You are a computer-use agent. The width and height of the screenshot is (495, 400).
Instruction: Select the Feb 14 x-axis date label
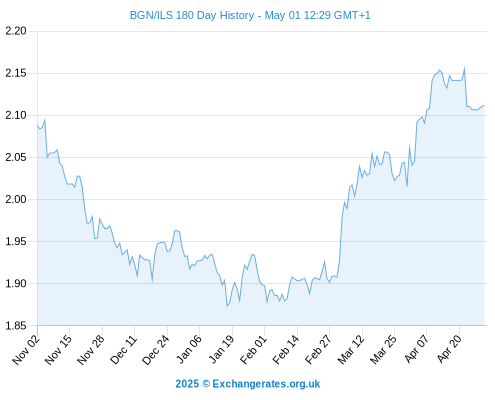[x=286, y=349]
